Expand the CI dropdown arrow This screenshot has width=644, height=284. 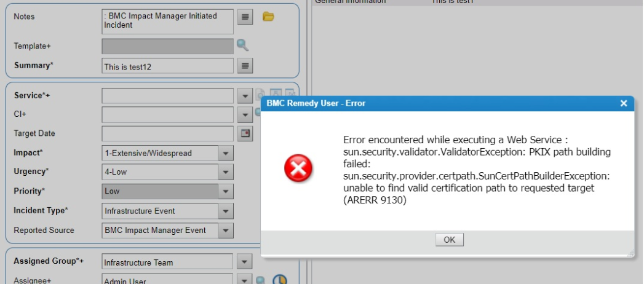(x=245, y=115)
